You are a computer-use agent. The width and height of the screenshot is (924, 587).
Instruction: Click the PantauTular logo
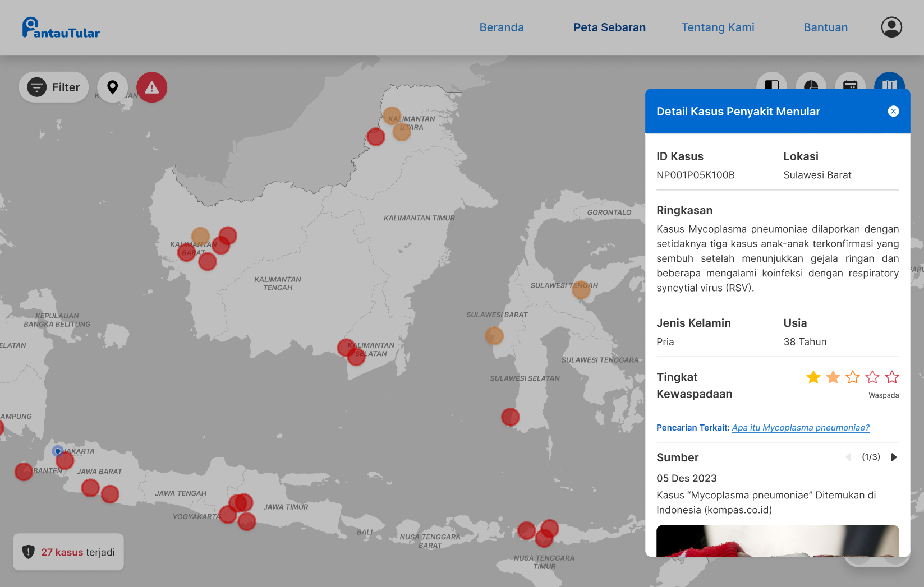pyautogui.click(x=61, y=27)
